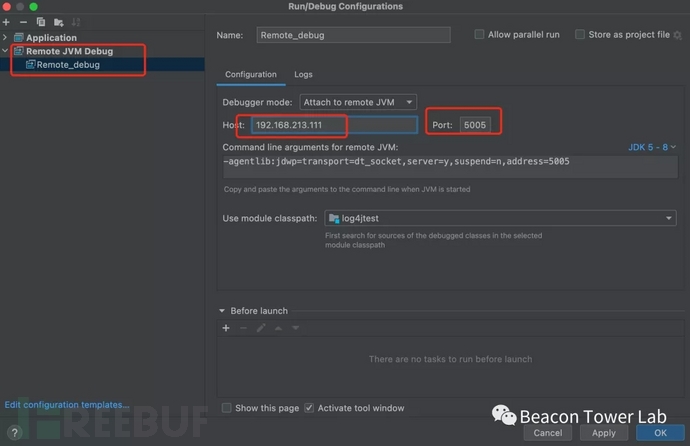Move configuration into new folder icon
Viewport: 690px width, 446px height.
point(59,22)
